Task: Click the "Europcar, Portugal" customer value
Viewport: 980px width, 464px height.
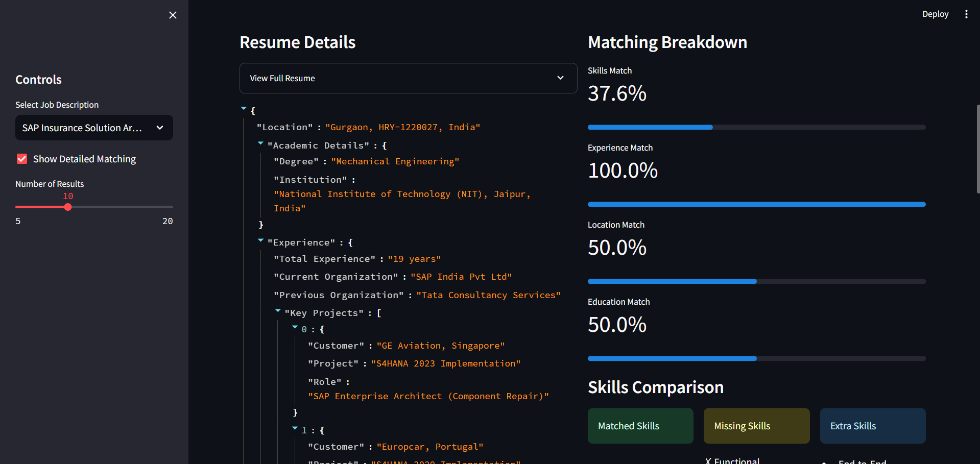Action: click(x=430, y=447)
